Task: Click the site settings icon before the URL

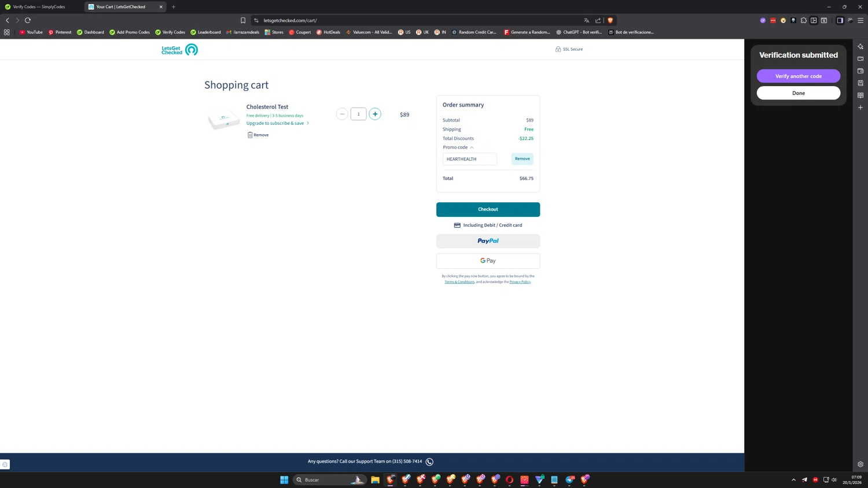Action: tap(256, 20)
